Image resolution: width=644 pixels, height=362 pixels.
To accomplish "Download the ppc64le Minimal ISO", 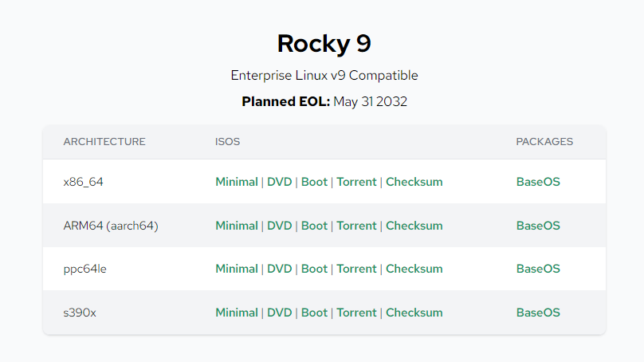I will click(237, 269).
